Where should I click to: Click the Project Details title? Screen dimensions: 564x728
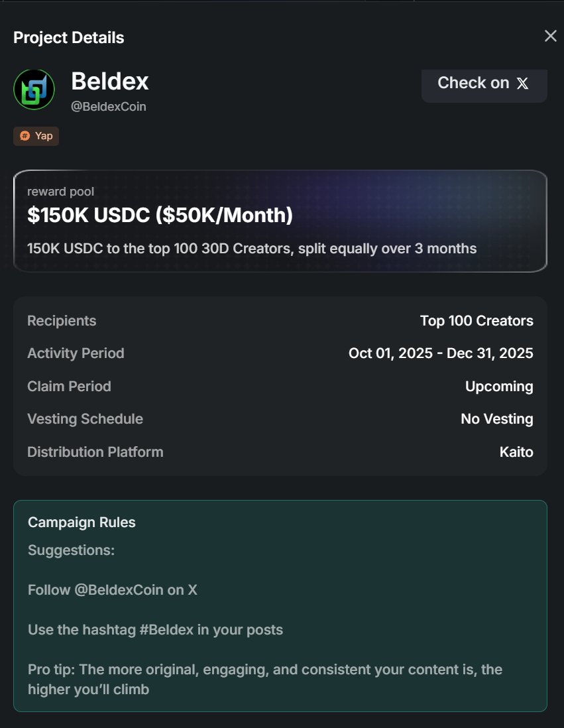[69, 38]
